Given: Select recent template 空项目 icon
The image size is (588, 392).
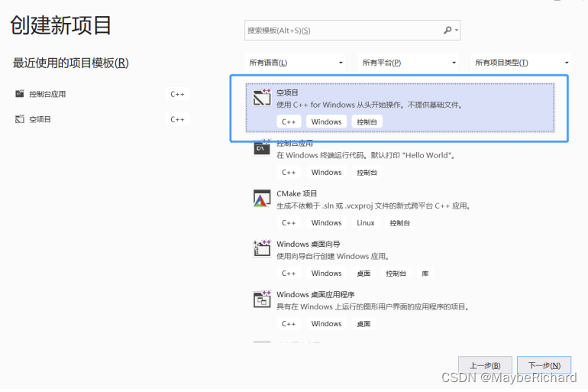Looking at the screenshot, I should tap(20, 119).
